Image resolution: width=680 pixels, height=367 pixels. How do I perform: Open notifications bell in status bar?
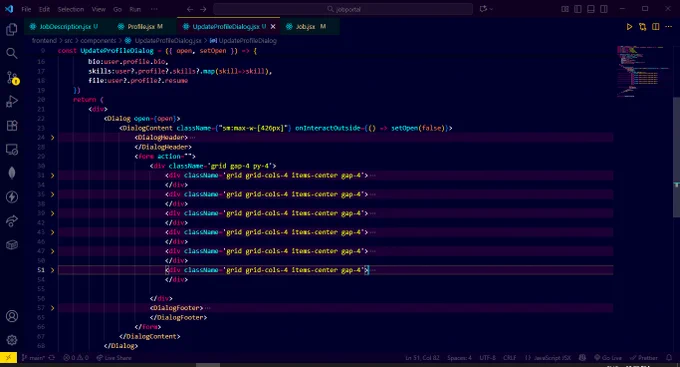(x=669, y=358)
